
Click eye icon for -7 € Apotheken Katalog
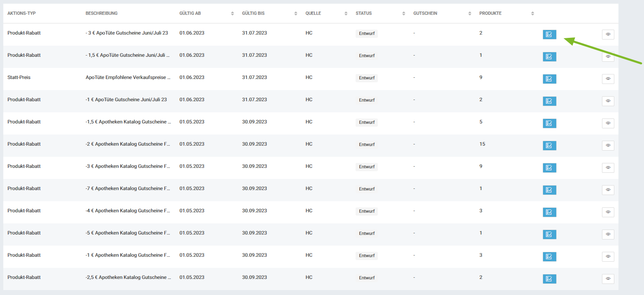(608, 190)
